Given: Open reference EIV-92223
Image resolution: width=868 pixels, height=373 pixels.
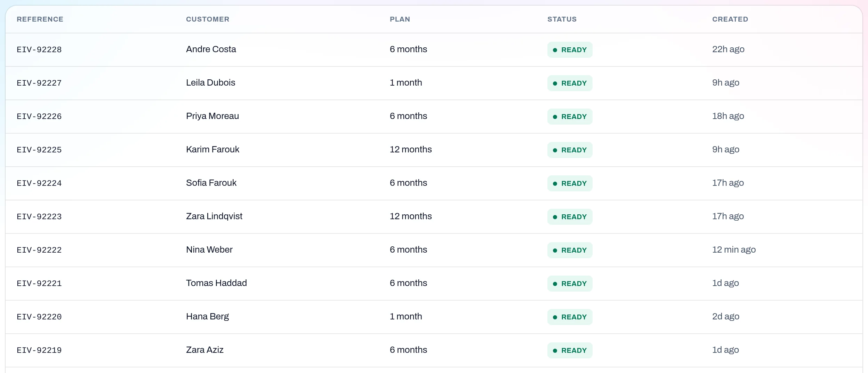Looking at the screenshot, I should click(x=39, y=217).
